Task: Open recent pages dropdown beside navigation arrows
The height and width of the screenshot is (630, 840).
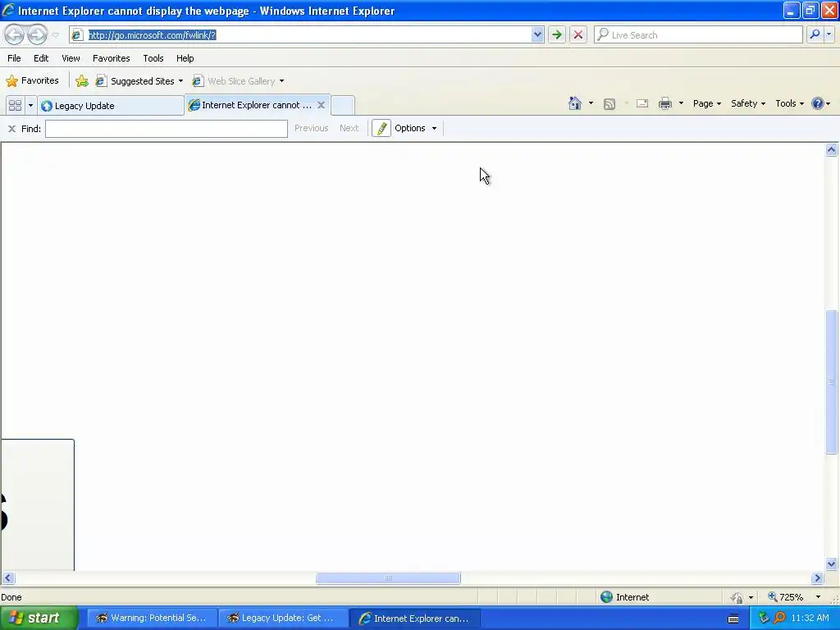Action: click(x=55, y=35)
